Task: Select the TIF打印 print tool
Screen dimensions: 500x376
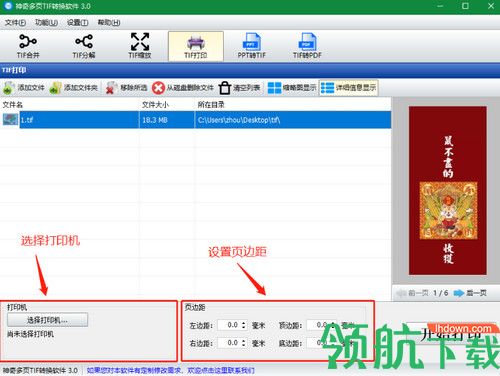Action: tap(196, 46)
